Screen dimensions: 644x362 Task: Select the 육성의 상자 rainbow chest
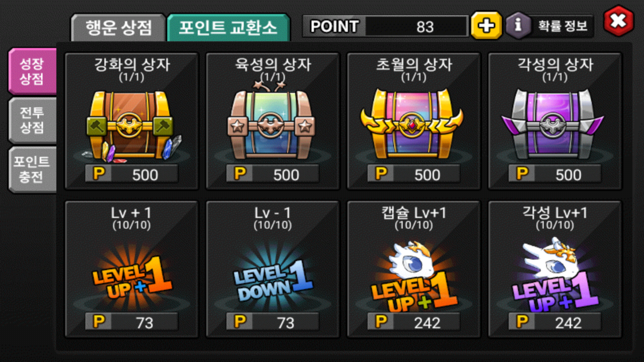[x=272, y=122]
